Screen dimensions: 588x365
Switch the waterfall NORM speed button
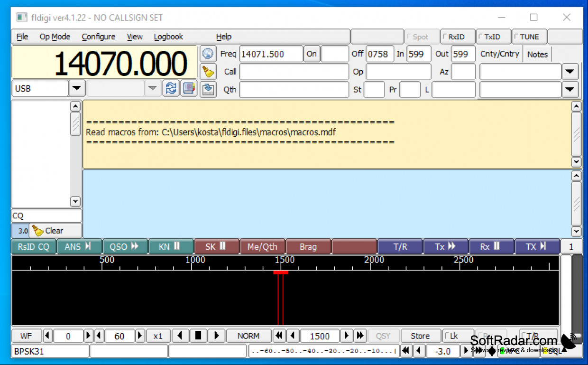(x=248, y=336)
